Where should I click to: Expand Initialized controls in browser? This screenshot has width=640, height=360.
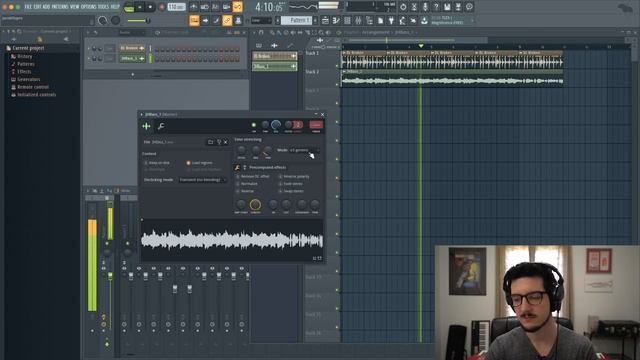point(36,94)
